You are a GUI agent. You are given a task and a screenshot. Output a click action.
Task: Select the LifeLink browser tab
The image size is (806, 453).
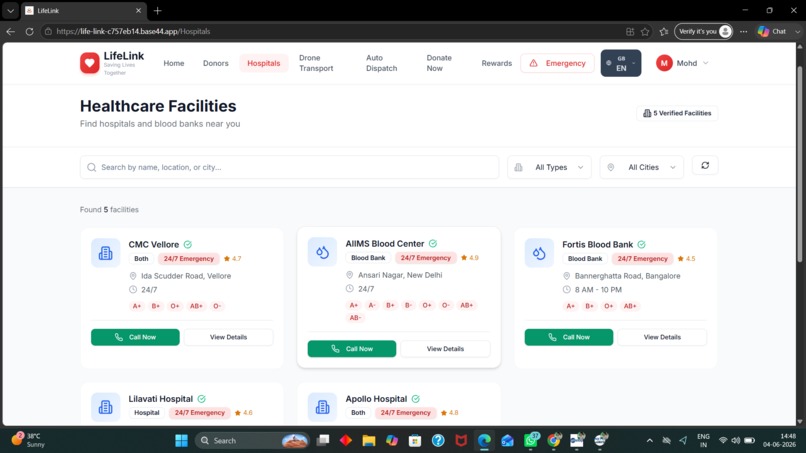84,10
